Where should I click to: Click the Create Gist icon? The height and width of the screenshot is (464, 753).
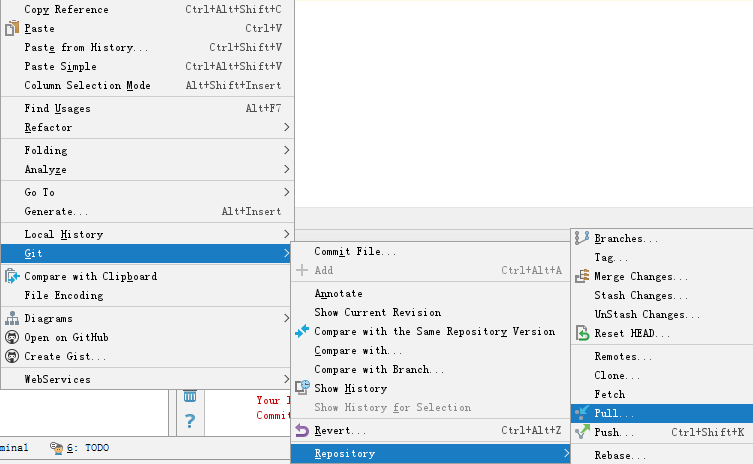click(x=12, y=357)
